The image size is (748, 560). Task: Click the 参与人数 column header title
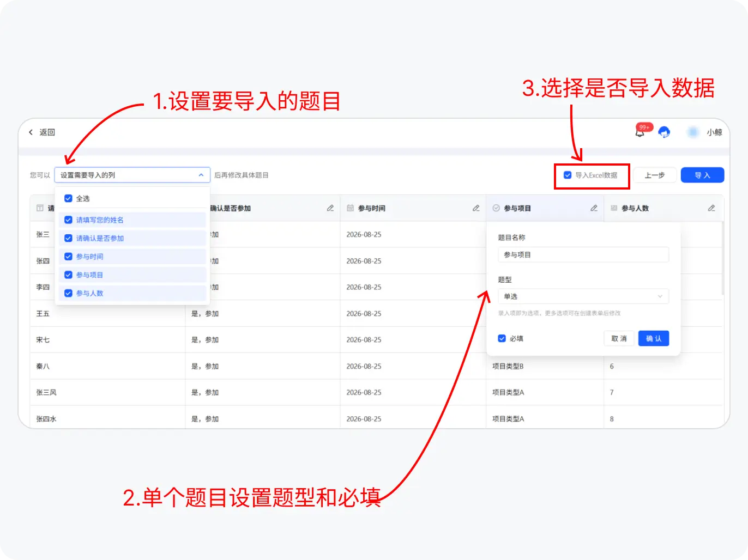[635, 208]
